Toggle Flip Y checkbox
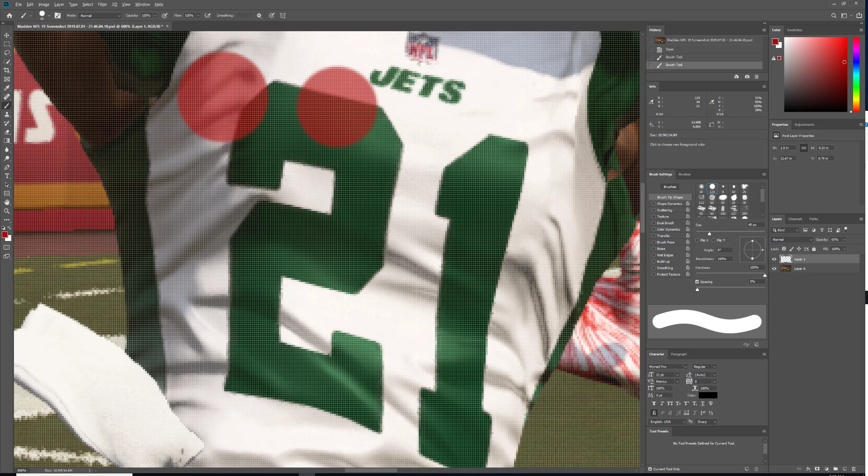 coord(713,240)
